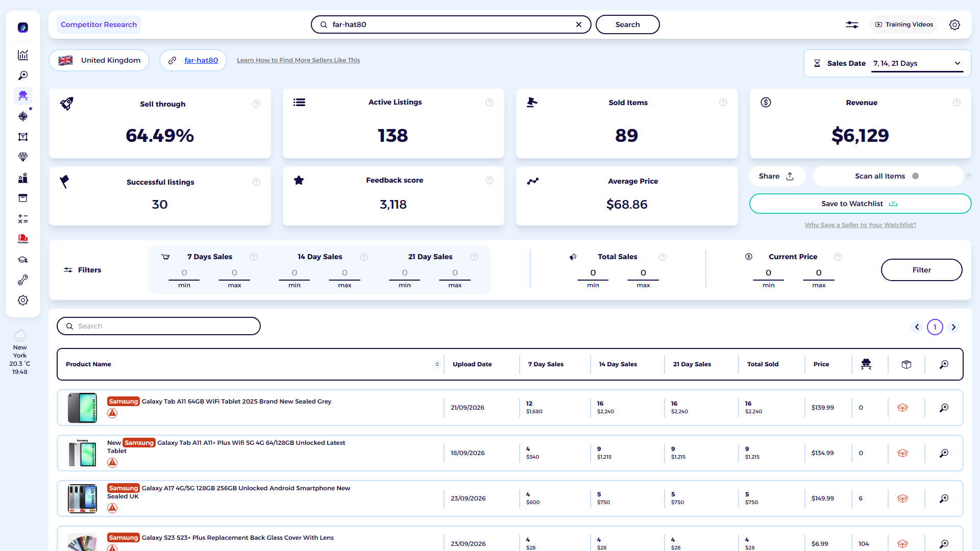Click the 3D box icon for Galaxy Tab A11 64GB row

[x=902, y=408]
